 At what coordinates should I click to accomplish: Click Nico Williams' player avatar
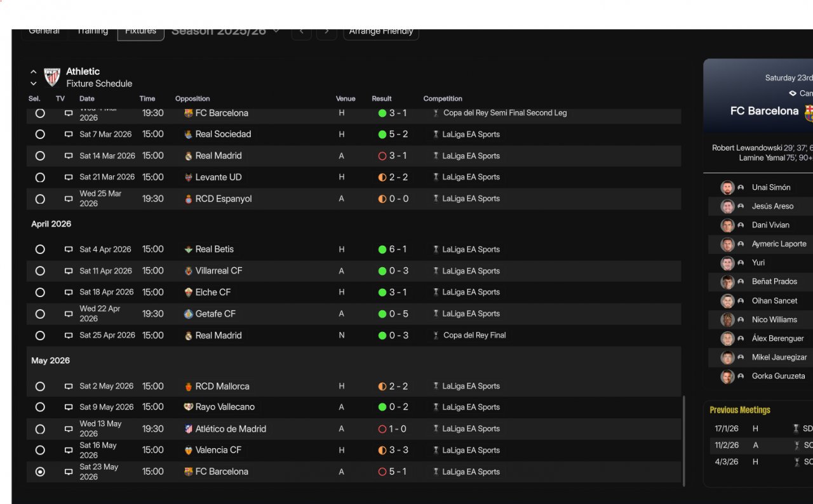click(x=727, y=319)
